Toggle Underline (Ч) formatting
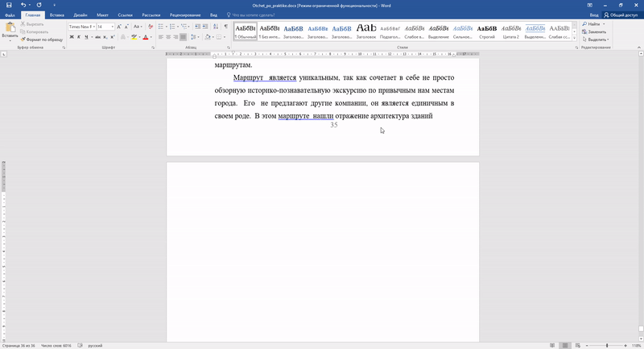 86,37
